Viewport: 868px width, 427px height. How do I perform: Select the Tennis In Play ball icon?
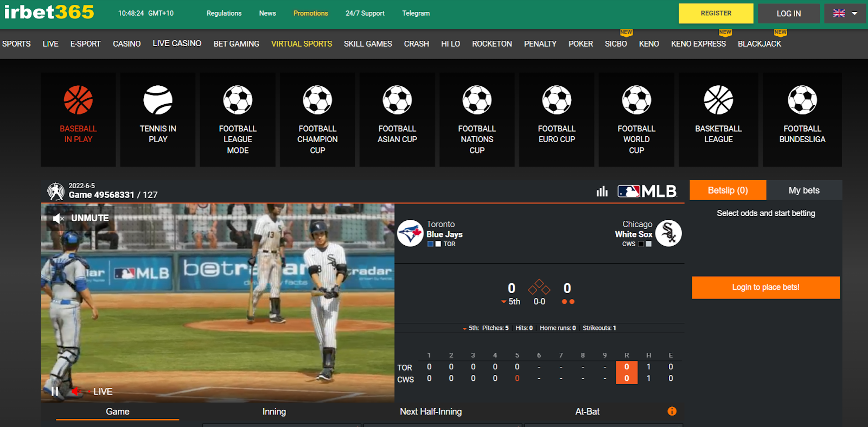coord(158,100)
